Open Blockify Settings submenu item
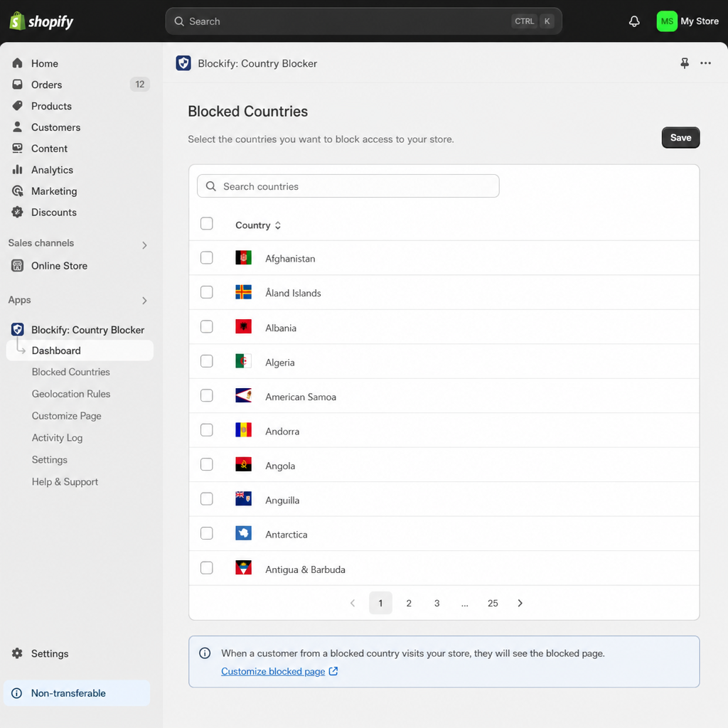The image size is (728, 728). tap(49, 460)
